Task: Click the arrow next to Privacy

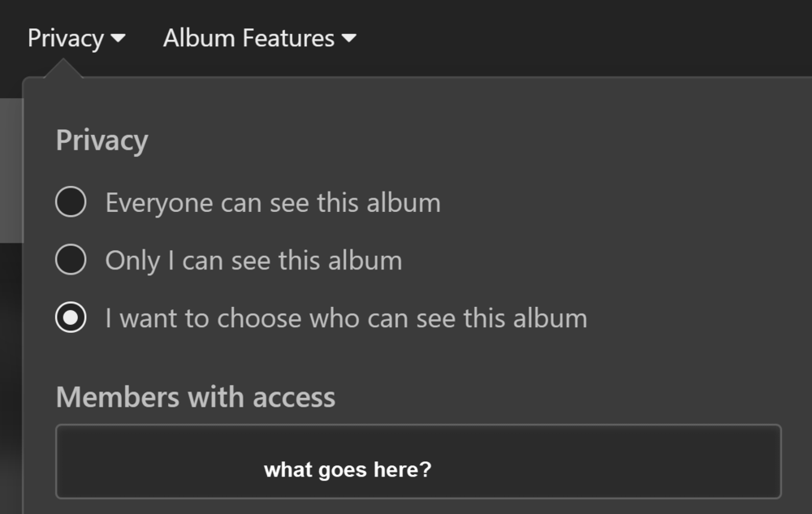Action: coord(118,38)
